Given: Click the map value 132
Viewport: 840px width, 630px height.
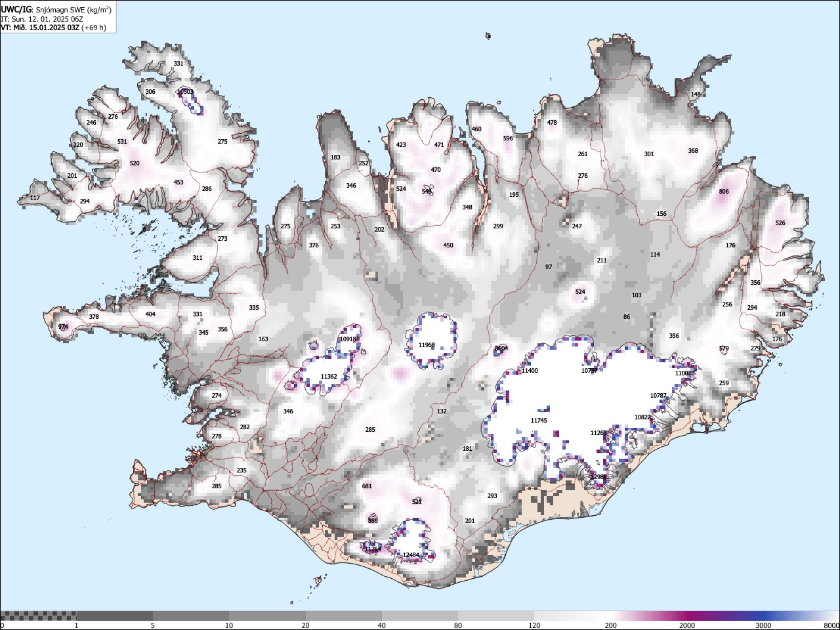Looking at the screenshot, I should tap(442, 411).
